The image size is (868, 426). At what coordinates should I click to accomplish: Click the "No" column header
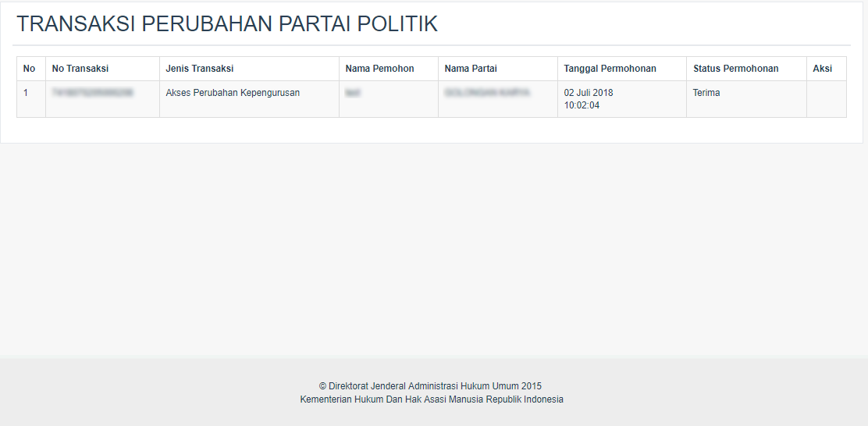(30, 69)
